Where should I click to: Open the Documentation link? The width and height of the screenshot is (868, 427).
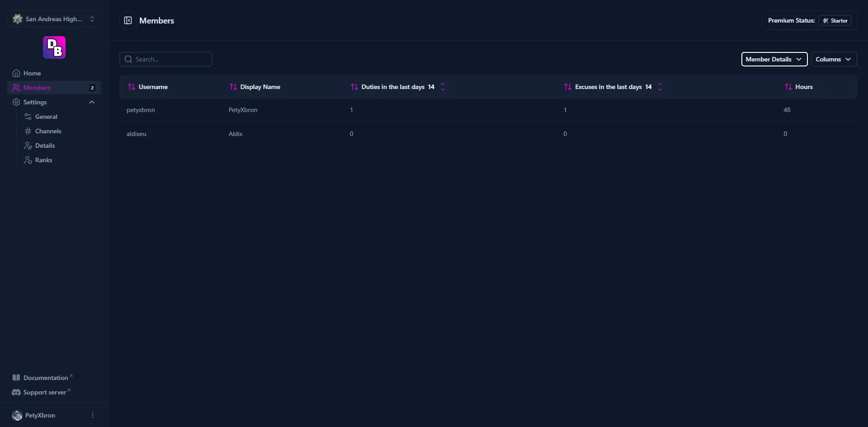(43, 377)
